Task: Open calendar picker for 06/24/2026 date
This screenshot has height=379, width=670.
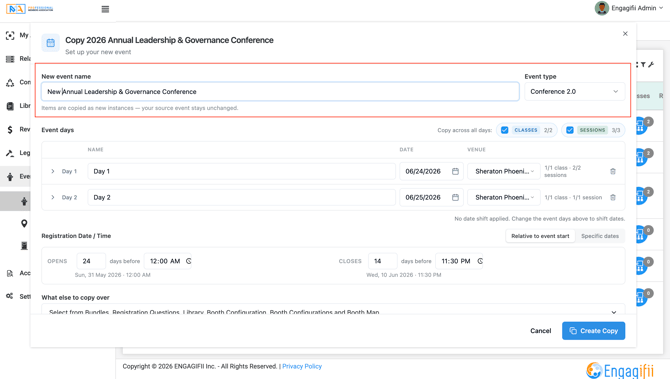Action: (455, 171)
